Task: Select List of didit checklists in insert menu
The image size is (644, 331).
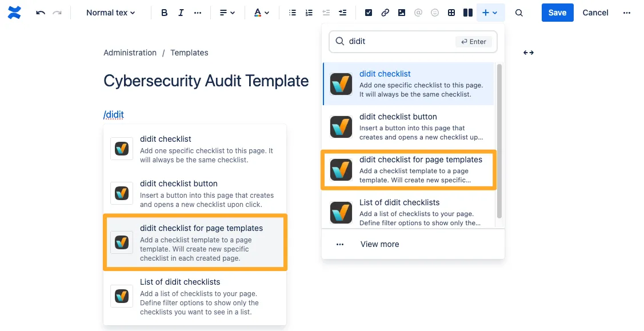Action: coord(409,212)
